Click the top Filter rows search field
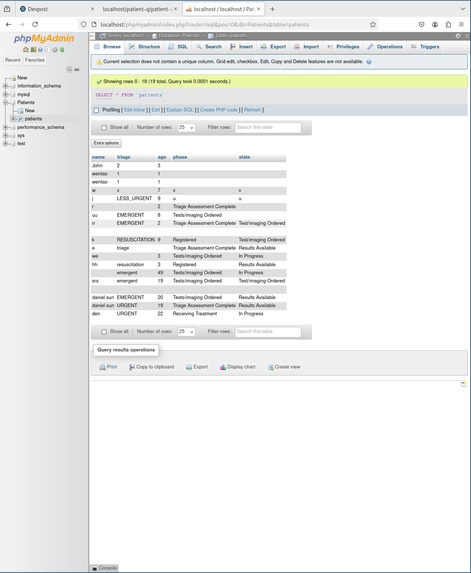The image size is (471, 573). 268,128
